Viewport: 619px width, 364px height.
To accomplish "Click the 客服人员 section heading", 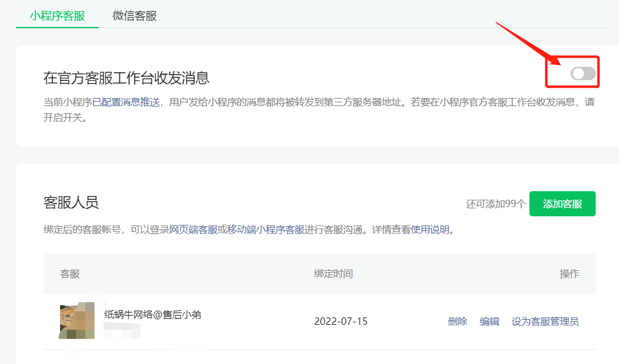I will [71, 202].
